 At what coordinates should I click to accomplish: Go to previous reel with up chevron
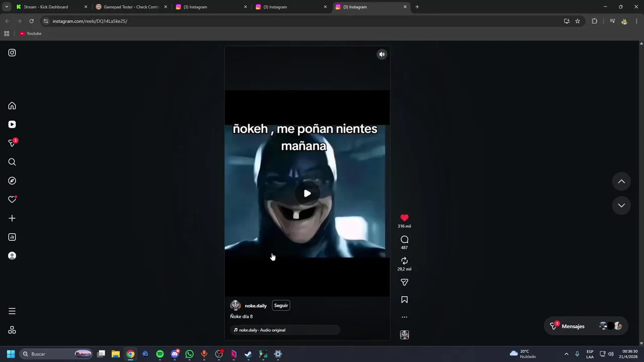click(x=621, y=182)
